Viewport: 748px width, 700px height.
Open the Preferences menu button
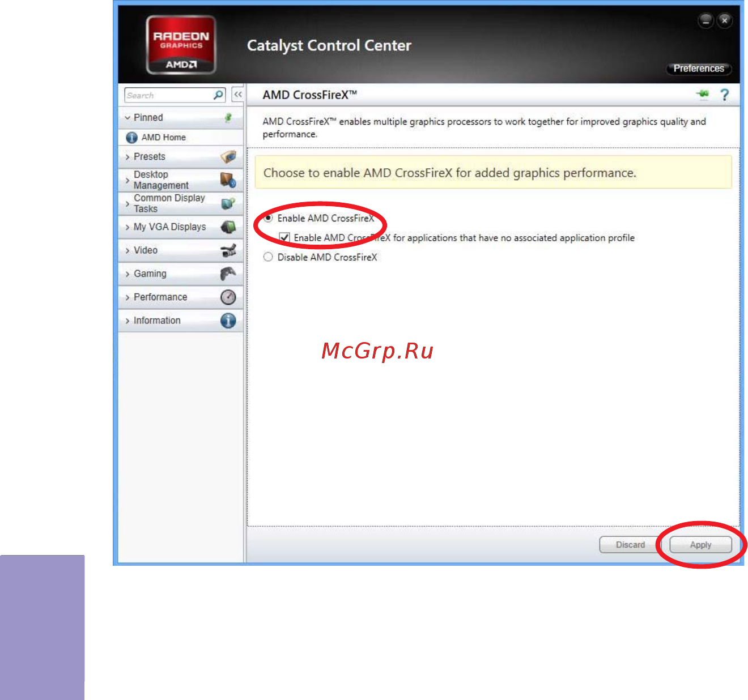(699, 69)
